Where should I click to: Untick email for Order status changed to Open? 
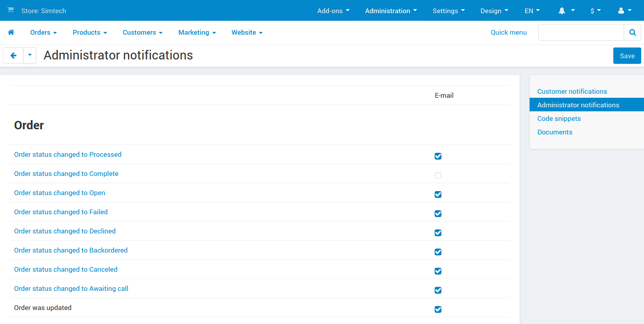coord(438,194)
